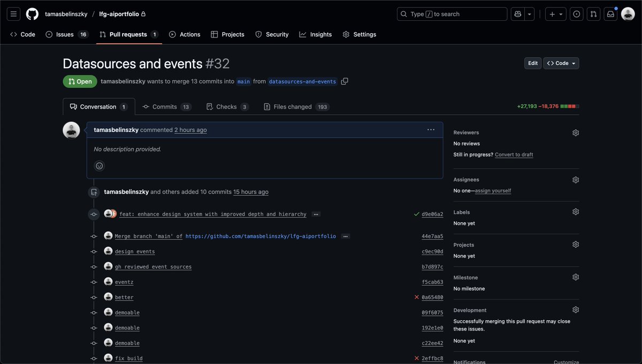Copy the datasources-and-events branch name

pos(344,81)
